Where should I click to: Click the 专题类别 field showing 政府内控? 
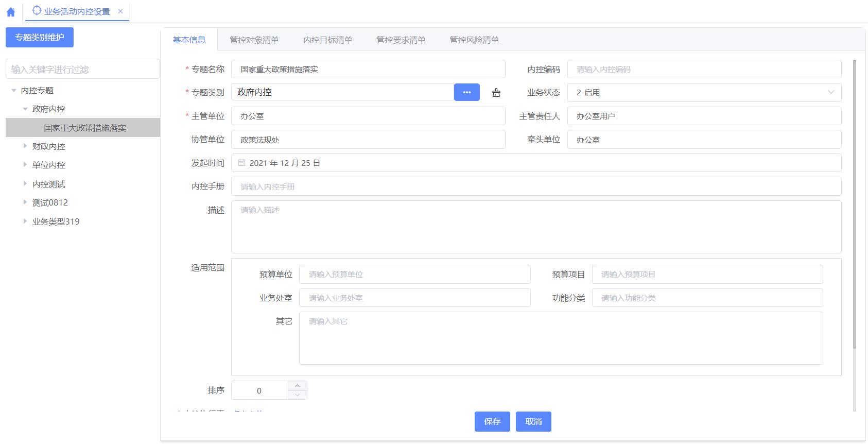click(x=342, y=92)
